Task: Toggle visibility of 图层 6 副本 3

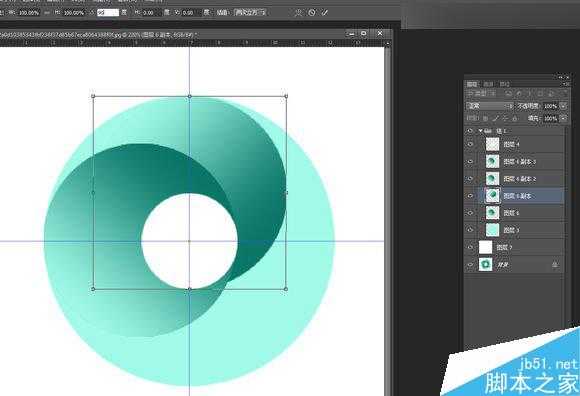Action: [470, 162]
